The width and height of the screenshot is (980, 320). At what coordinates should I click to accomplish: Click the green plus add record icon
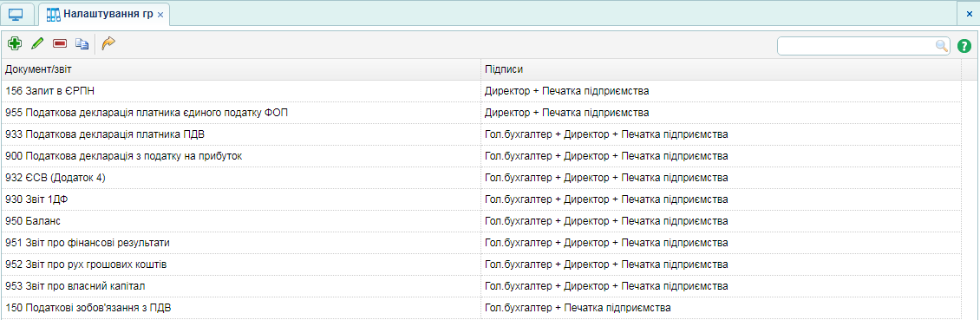point(14,43)
